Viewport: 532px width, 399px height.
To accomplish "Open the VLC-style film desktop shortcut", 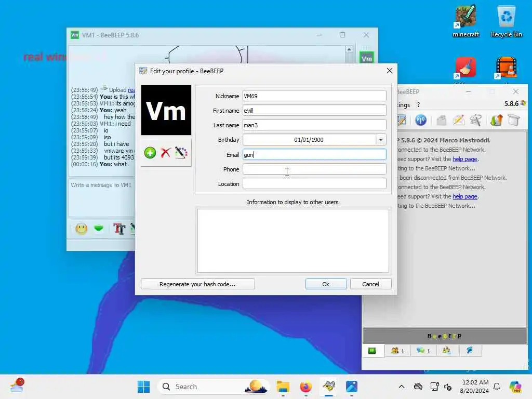I will point(506,68).
